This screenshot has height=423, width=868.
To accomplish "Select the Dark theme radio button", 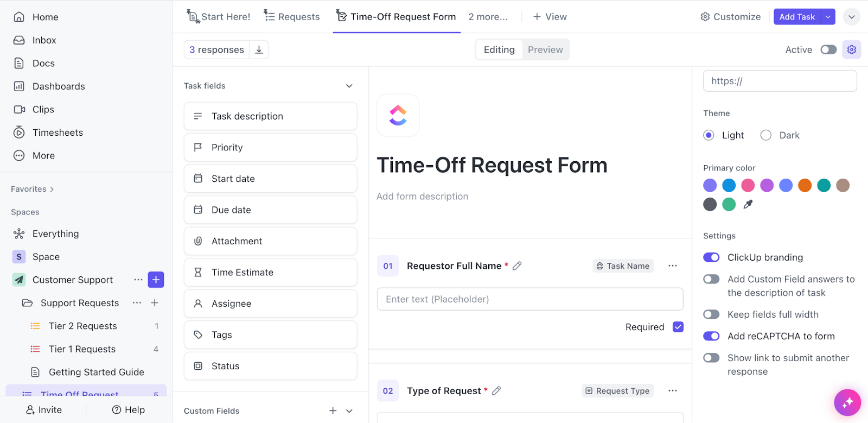I will pyautogui.click(x=765, y=135).
